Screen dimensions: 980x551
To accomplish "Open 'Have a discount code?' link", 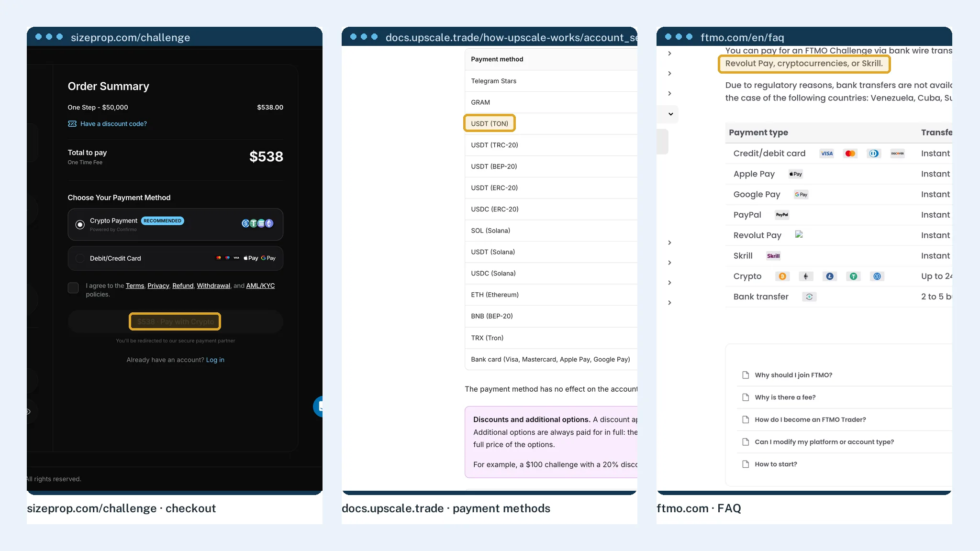I will pyautogui.click(x=113, y=124).
